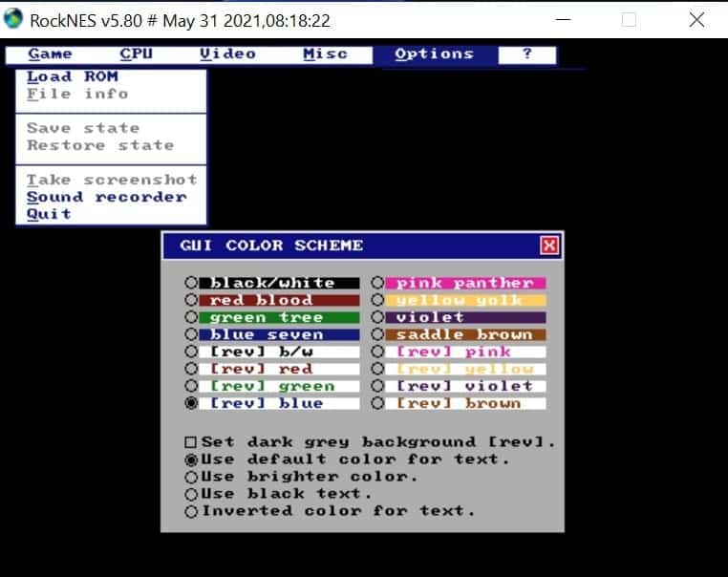Select yellow yolk radio button

click(377, 299)
